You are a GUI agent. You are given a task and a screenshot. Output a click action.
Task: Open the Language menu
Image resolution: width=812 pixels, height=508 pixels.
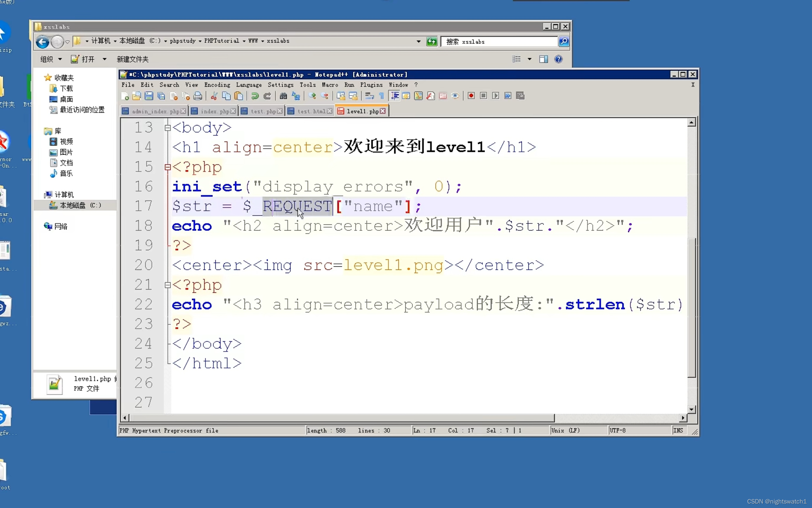click(249, 85)
